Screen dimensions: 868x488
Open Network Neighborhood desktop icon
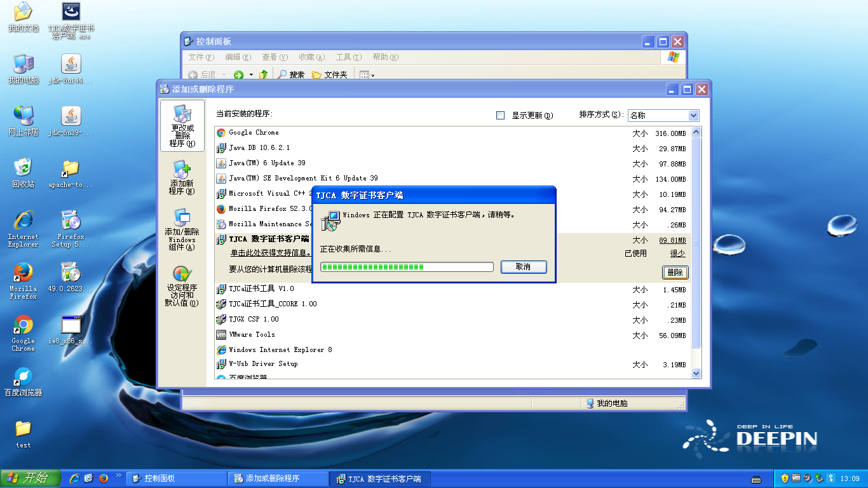coord(23,121)
